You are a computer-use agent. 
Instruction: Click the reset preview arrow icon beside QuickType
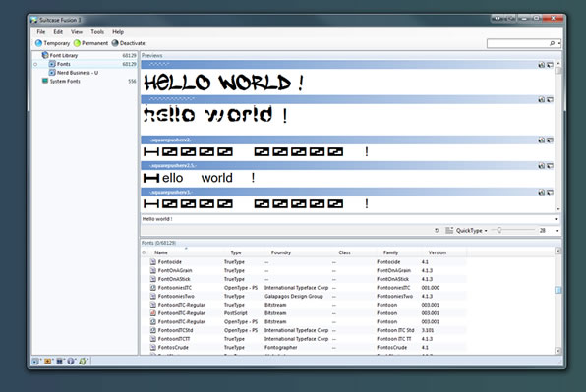coord(437,230)
